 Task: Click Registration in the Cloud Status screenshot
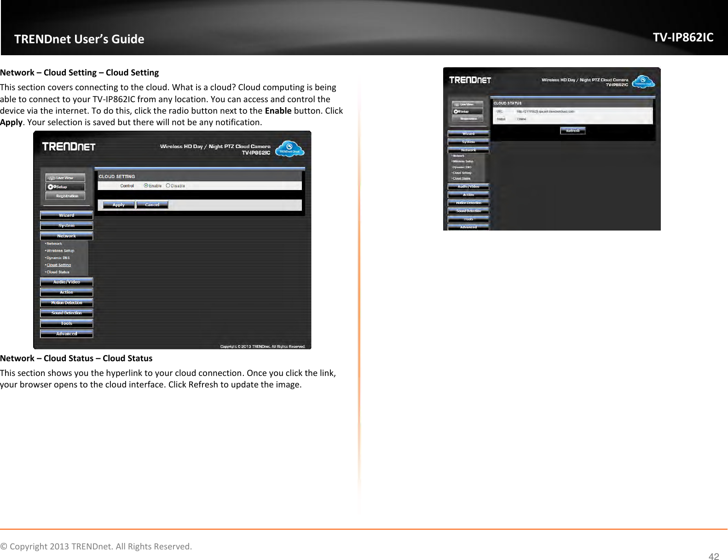468,119
